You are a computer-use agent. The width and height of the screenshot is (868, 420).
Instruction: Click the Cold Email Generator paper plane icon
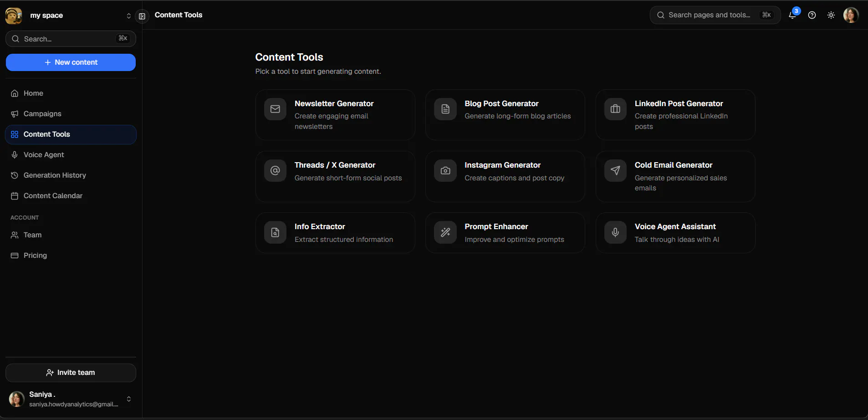pyautogui.click(x=615, y=171)
